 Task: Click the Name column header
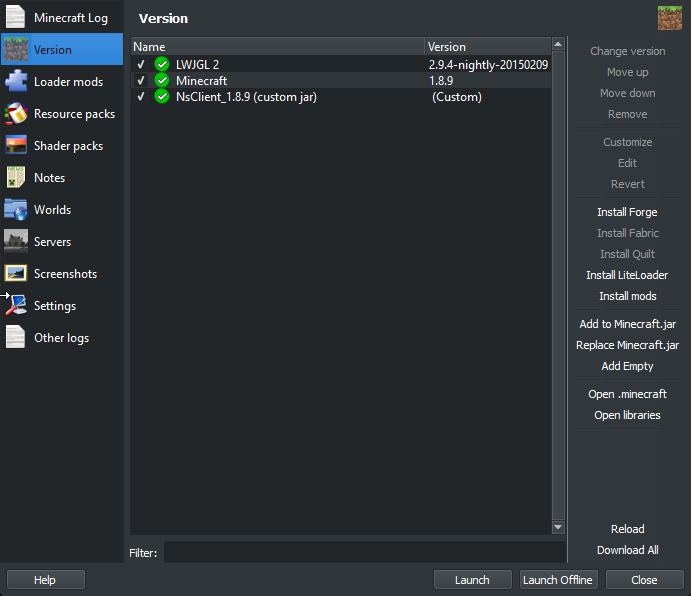click(278, 47)
